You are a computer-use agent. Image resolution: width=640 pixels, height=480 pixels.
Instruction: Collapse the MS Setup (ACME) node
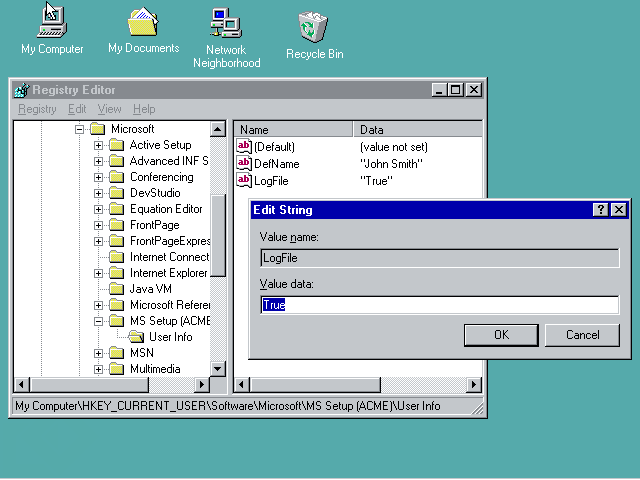click(98, 321)
